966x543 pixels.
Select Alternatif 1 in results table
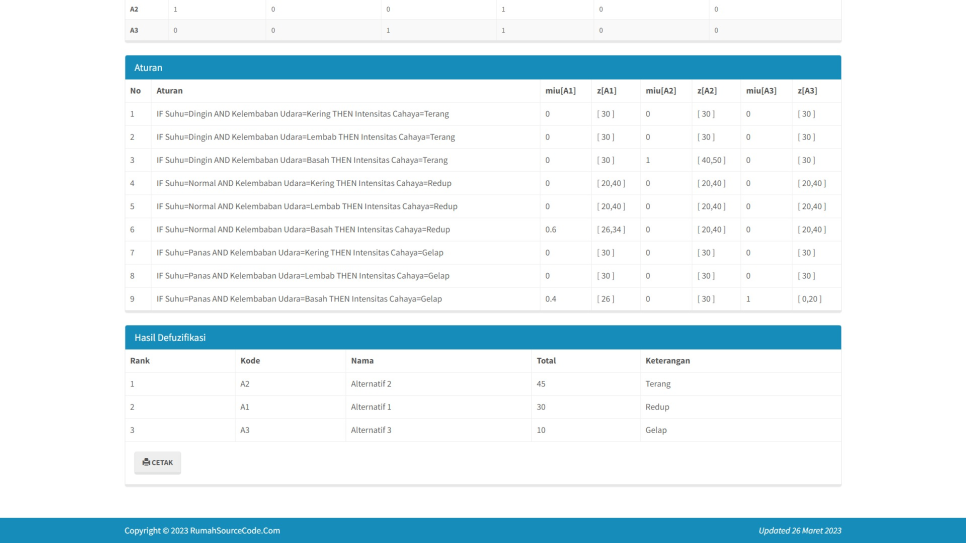pyautogui.click(x=371, y=407)
